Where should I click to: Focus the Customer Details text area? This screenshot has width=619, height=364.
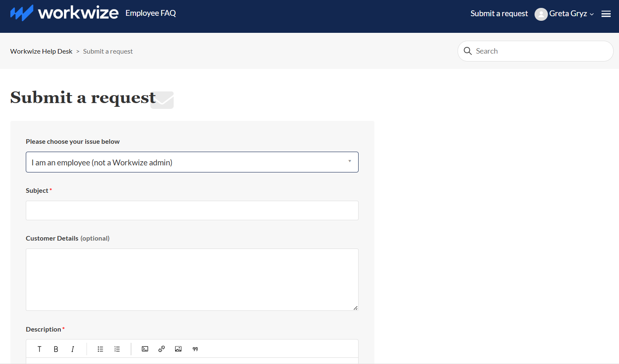click(192, 279)
